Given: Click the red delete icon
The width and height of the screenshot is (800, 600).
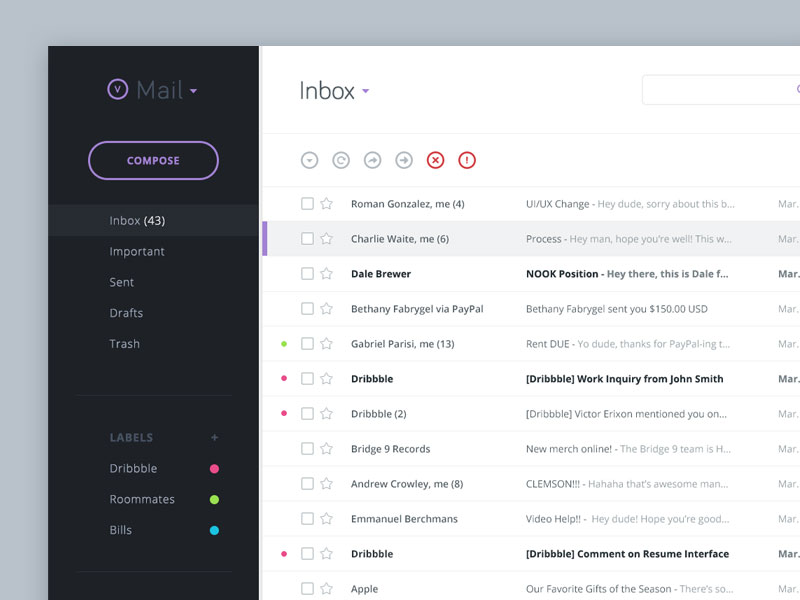Looking at the screenshot, I should click(435, 160).
